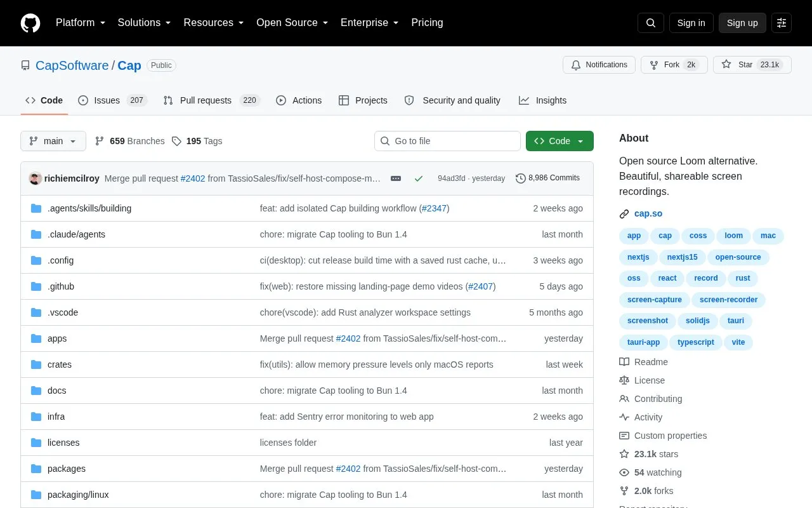Open the Actions tab

299,100
